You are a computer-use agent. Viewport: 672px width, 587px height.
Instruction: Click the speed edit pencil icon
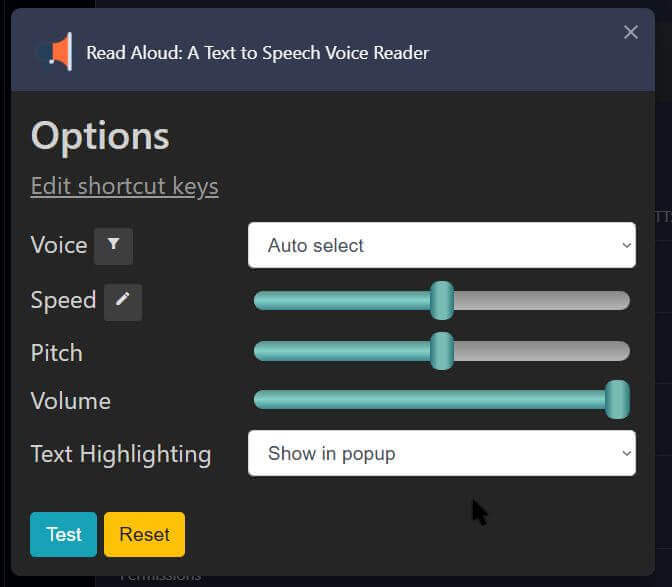(x=123, y=302)
